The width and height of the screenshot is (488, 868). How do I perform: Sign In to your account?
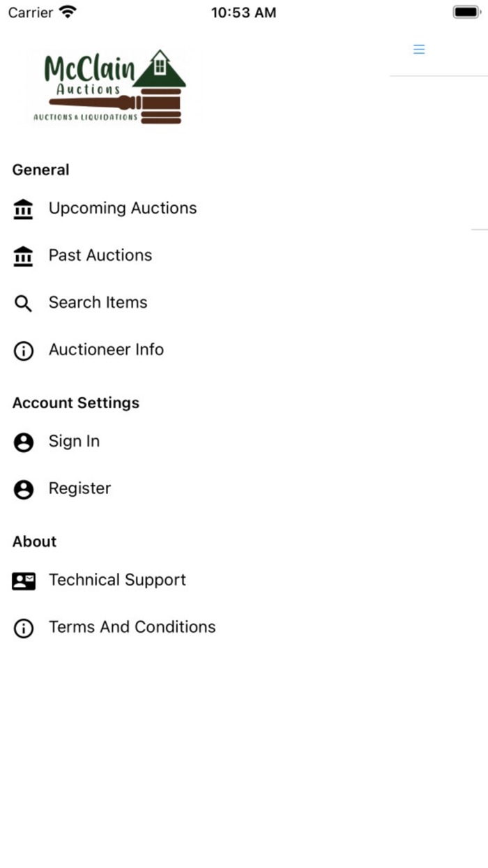[74, 442]
